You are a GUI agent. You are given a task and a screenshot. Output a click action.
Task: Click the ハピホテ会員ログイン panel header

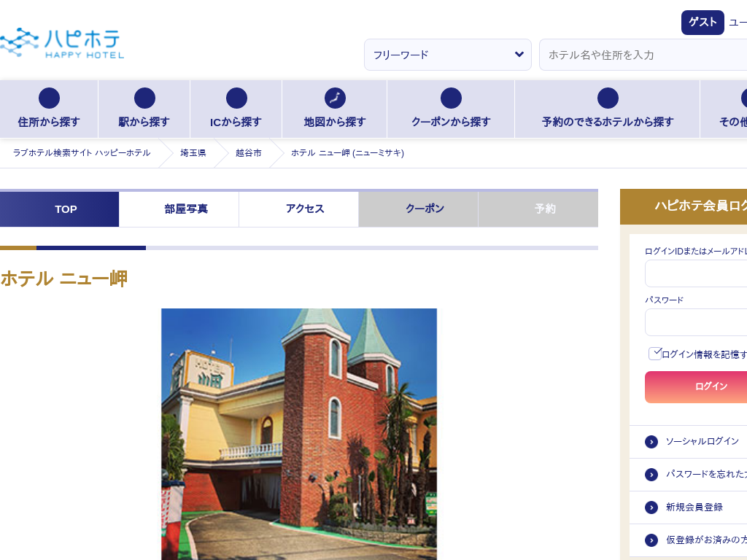click(684, 206)
